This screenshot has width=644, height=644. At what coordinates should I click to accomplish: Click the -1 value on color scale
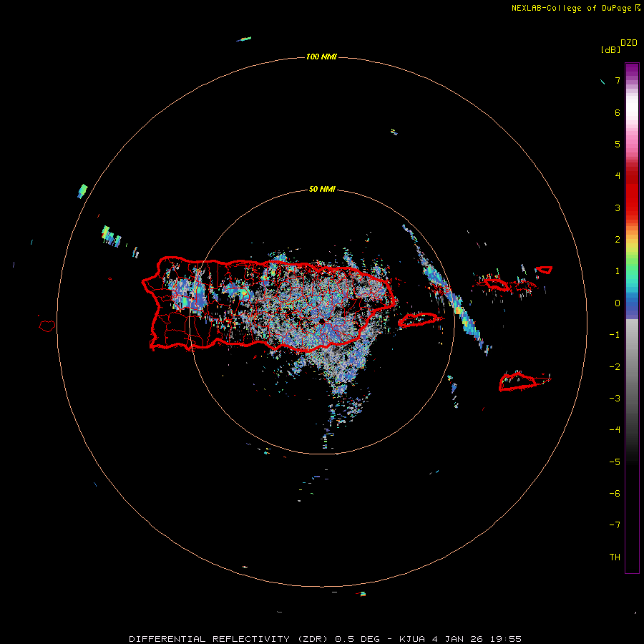(x=615, y=335)
